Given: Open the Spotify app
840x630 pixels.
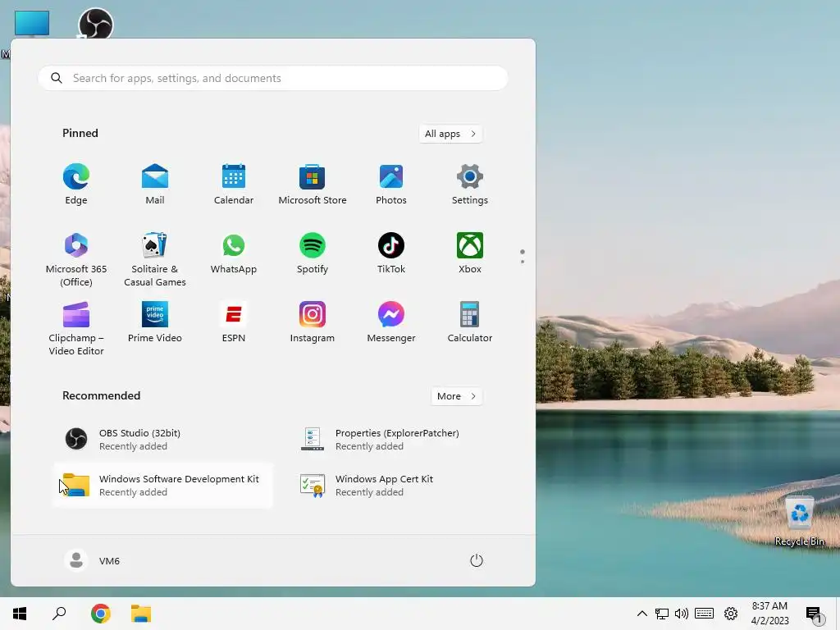Looking at the screenshot, I should (313, 253).
